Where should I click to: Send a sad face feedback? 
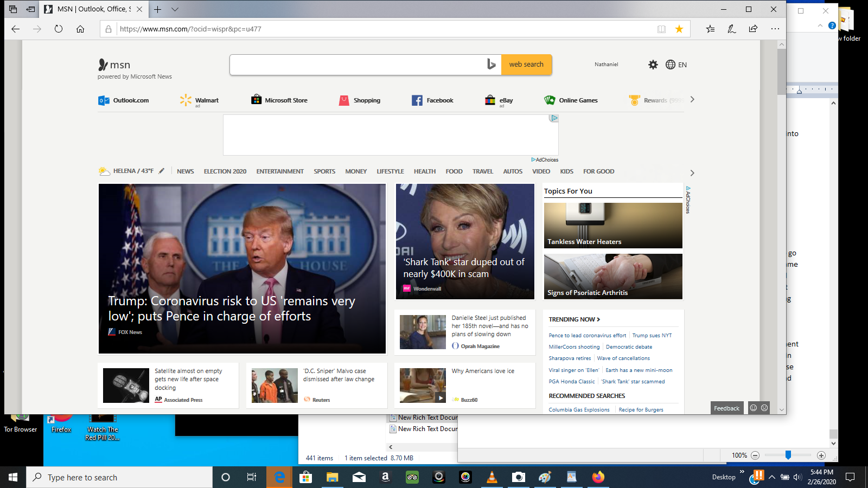click(x=764, y=408)
